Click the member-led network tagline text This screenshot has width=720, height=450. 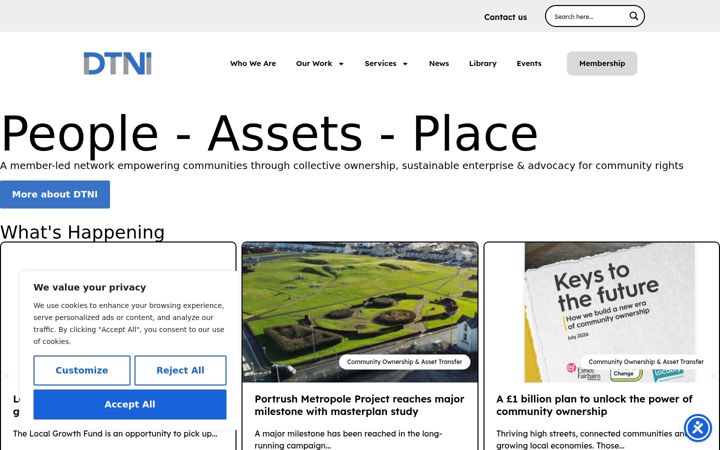coord(342,165)
